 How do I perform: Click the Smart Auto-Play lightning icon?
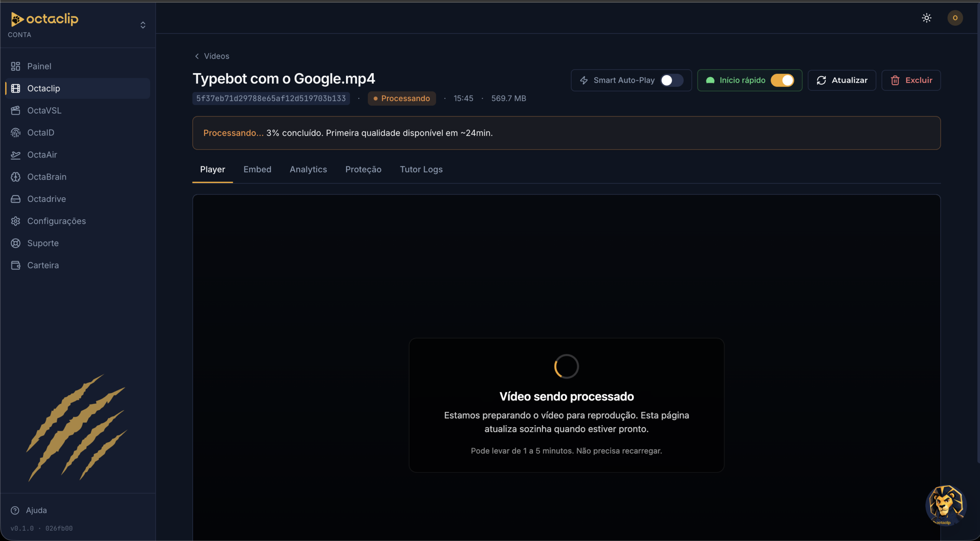(x=584, y=80)
